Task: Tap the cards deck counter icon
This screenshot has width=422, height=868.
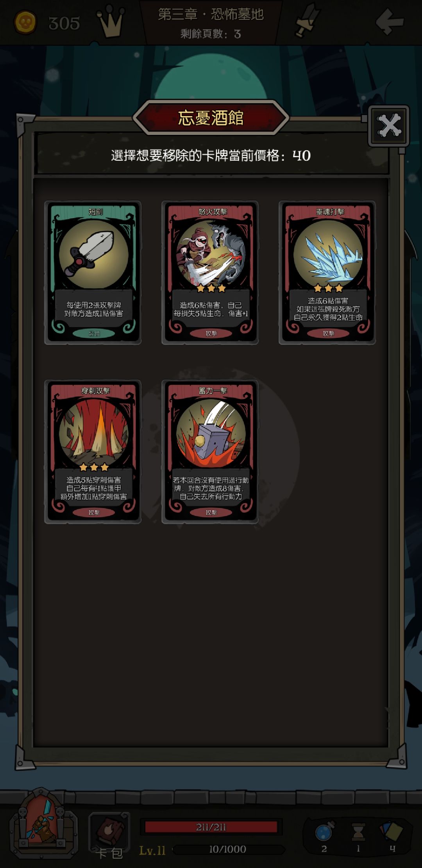Action: coord(392,831)
